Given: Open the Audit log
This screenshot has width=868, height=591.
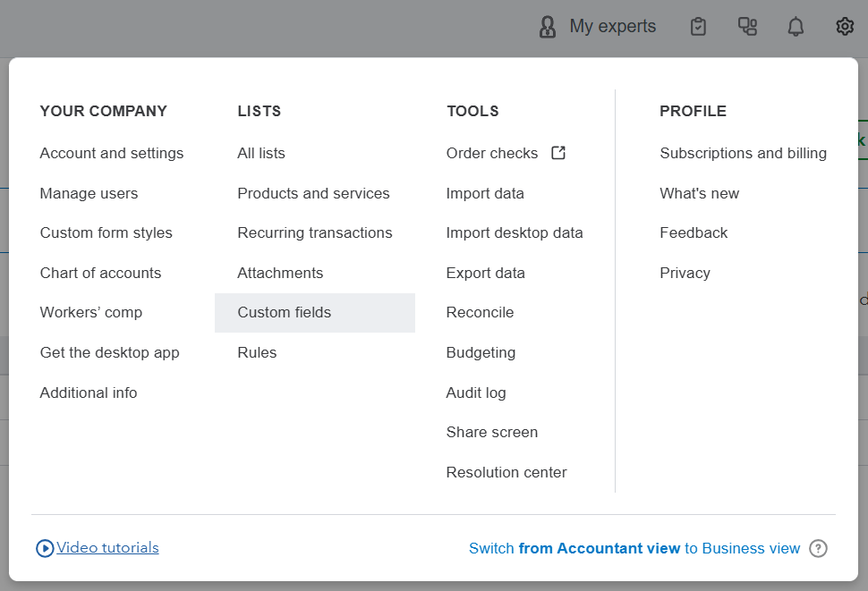Looking at the screenshot, I should coord(476,393).
